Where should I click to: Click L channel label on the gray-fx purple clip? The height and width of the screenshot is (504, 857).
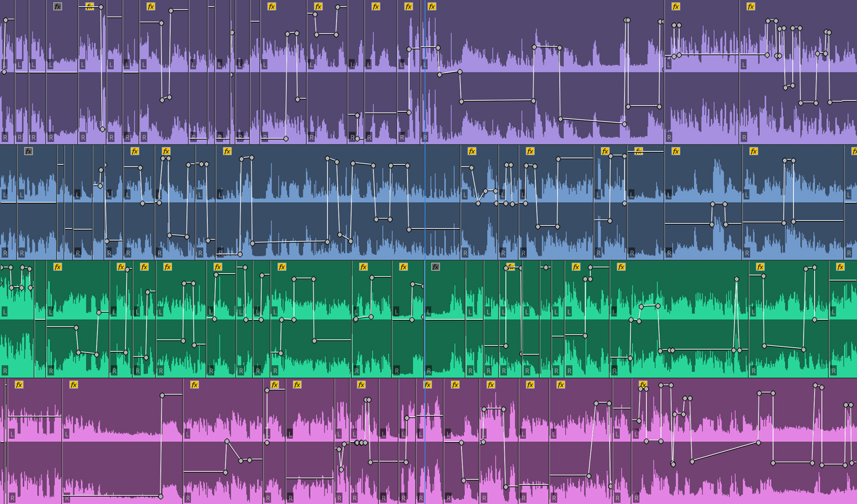click(x=50, y=65)
